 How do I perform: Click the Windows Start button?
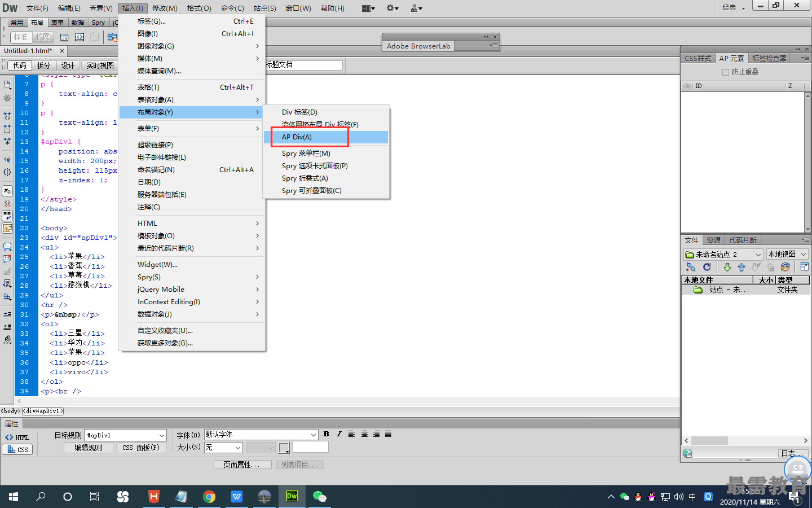tap(14, 497)
